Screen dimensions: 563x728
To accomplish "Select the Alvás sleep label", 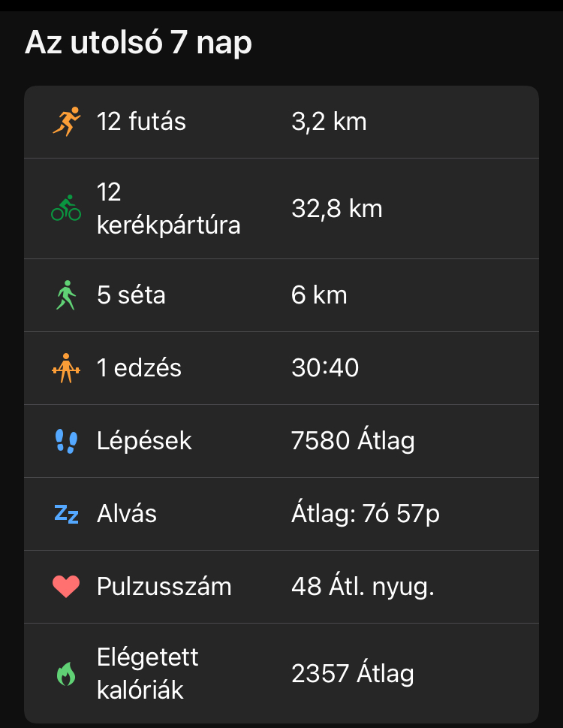I will pos(127,514).
